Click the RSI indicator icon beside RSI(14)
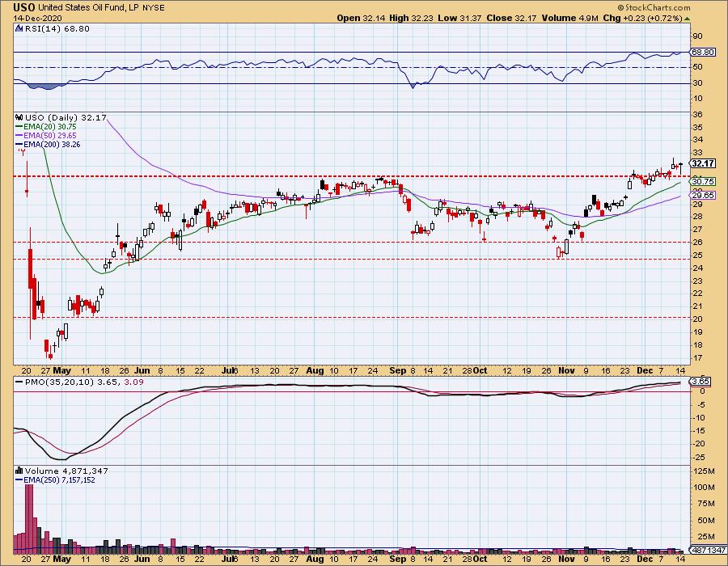 point(19,28)
